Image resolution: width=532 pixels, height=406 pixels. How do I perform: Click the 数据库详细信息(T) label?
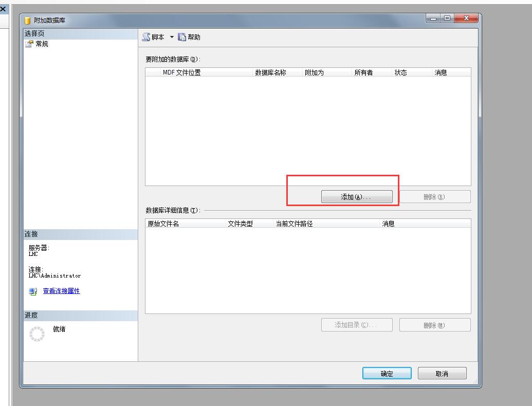pyautogui.click(x=173, y=210)
